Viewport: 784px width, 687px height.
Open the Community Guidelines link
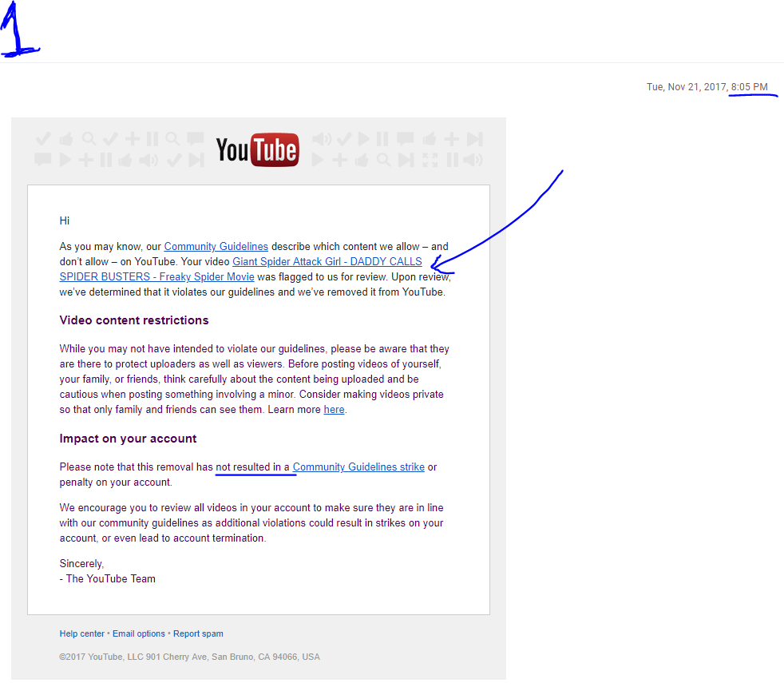pos(216,247)
